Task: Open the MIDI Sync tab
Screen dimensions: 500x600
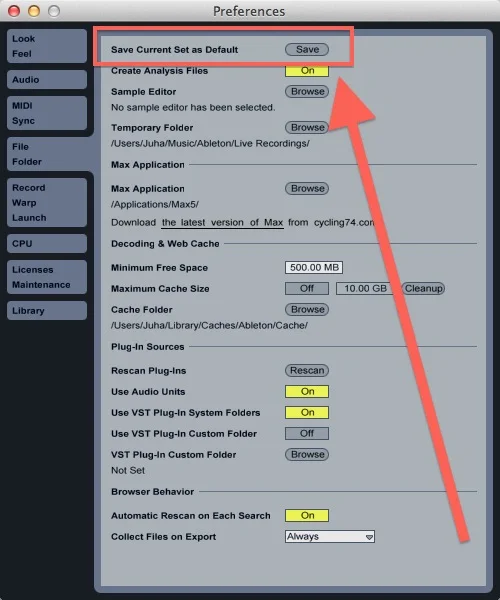Action: tap(47, 113)
